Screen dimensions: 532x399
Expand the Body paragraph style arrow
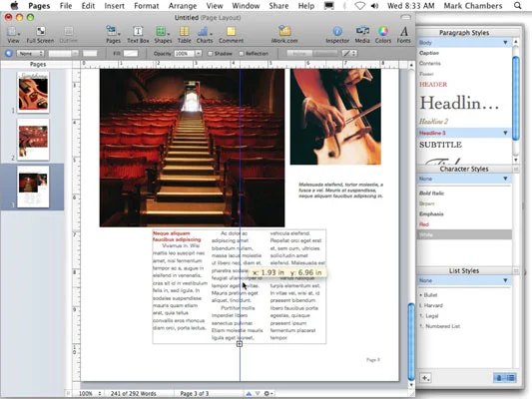pyautogui.click(x=505, y=42)
